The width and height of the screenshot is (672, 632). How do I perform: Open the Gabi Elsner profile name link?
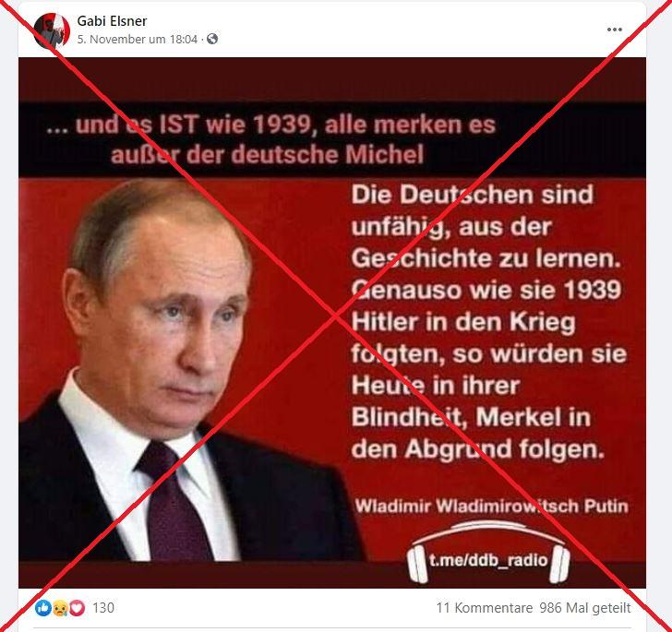[112, 21]
